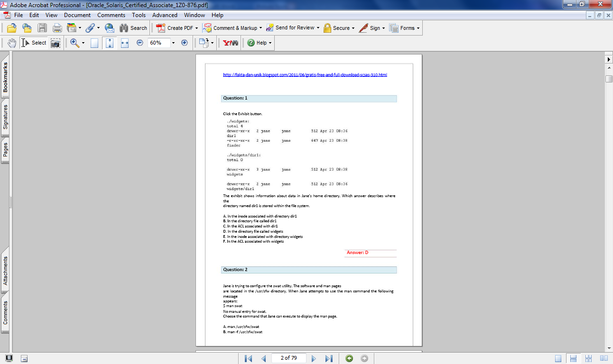Click the red Answer: D text
The height and width of the screenshot is (364, 613).
click(x=357, y=253)
